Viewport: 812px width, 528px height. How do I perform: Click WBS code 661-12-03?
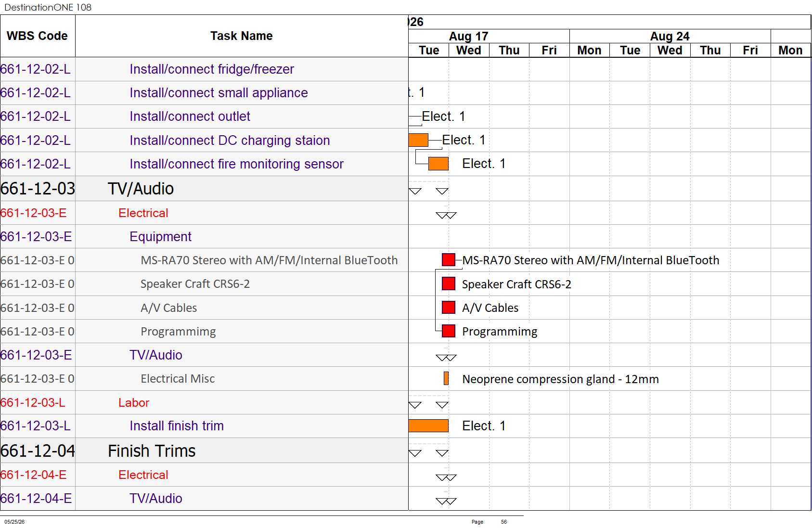[x=38, y=189]
